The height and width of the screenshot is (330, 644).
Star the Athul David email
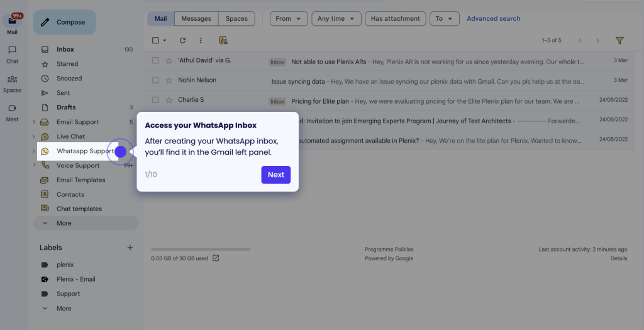pos(169,61)
